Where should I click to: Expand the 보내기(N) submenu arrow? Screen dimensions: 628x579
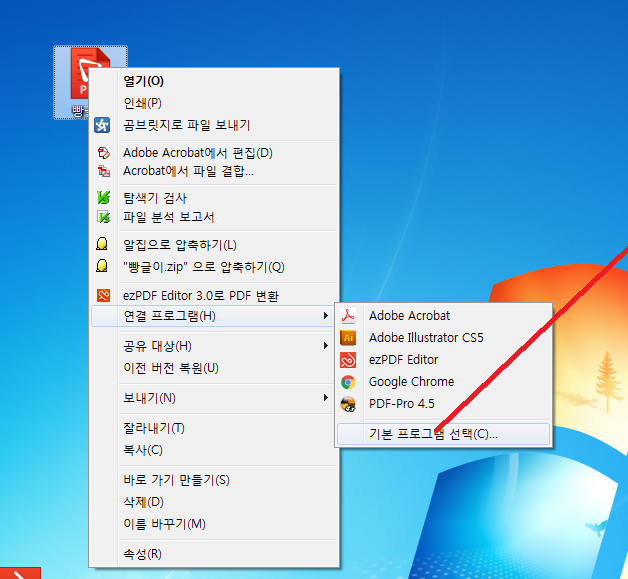pyautogui.click(x=326, y=397)
